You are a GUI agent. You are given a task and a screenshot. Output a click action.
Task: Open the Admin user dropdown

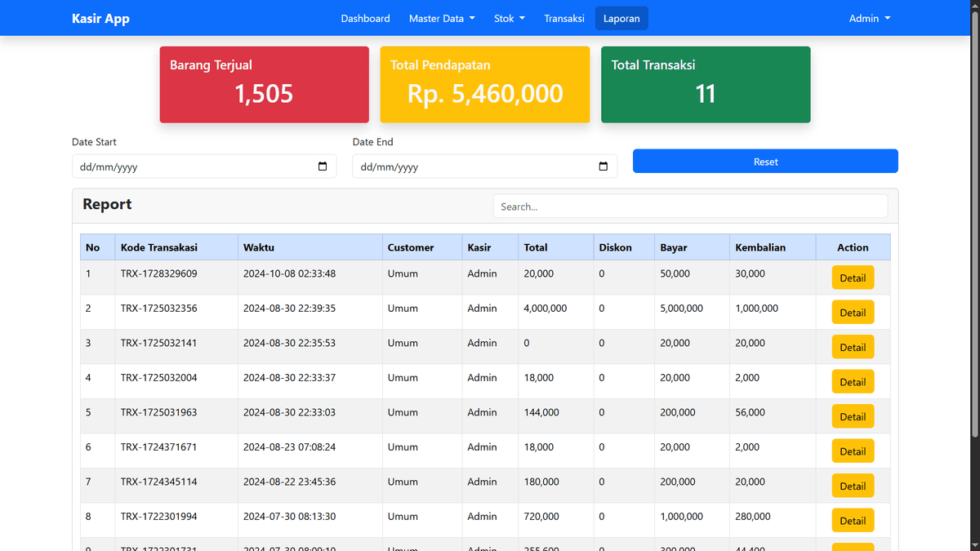(870, 18)
